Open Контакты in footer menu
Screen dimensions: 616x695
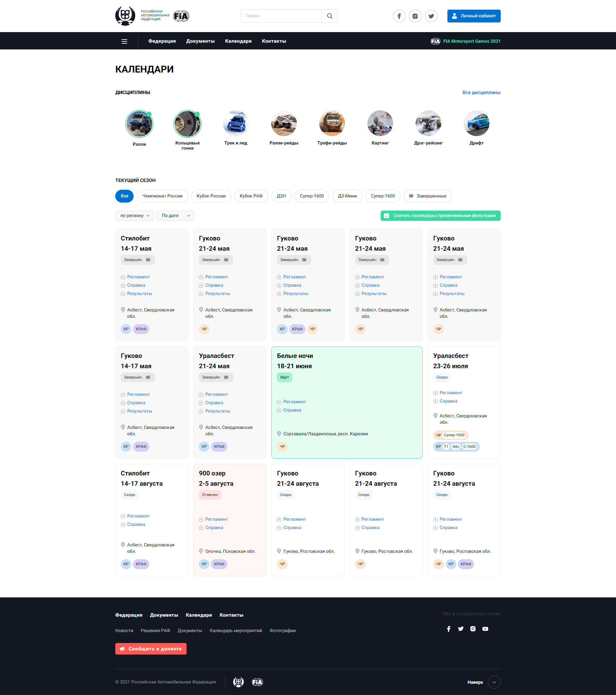[231, 615]
